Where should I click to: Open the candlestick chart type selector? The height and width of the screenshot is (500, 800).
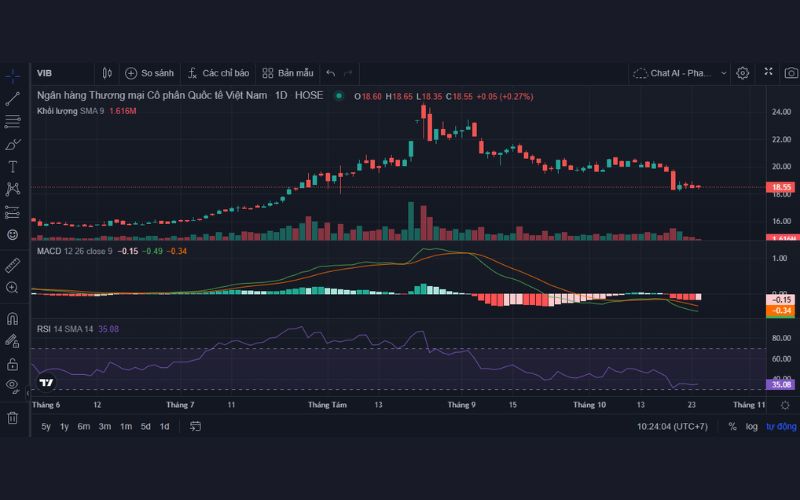tap(107, 73)
